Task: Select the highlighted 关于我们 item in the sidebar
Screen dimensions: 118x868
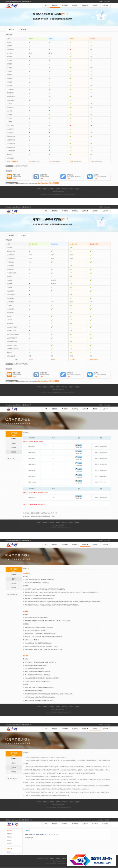Action: pyautogui.click(x=14, y=768)
